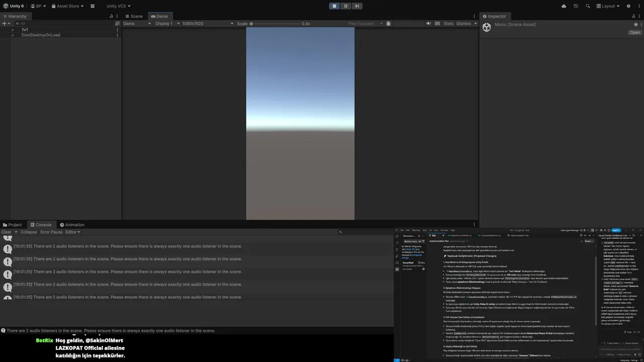Switch to the Scene tab
644x362 pixels.
point(134,16)
